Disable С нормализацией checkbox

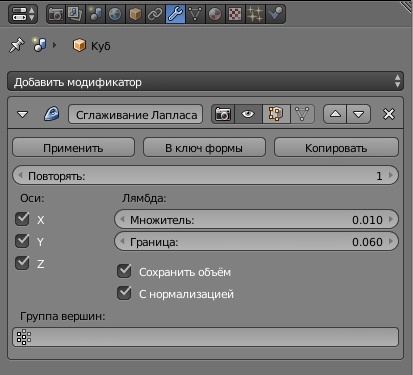124,293
